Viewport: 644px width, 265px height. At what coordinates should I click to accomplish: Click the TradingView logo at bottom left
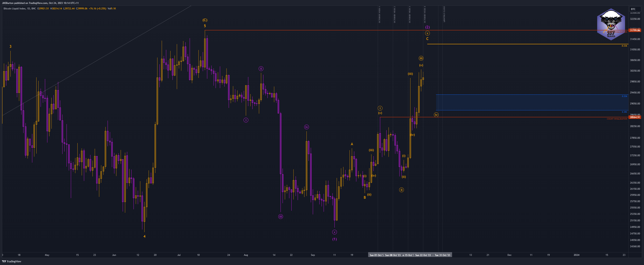click(12, 261)
